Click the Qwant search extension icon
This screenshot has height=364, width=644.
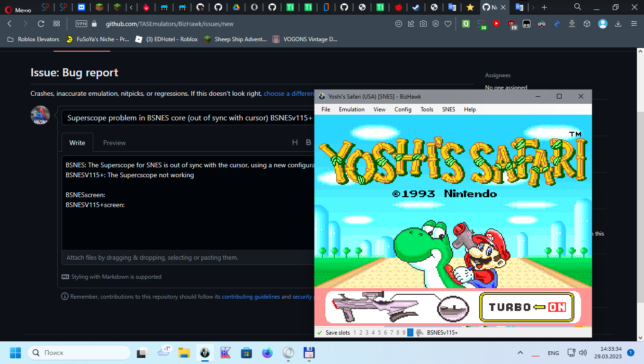(466, 23)
